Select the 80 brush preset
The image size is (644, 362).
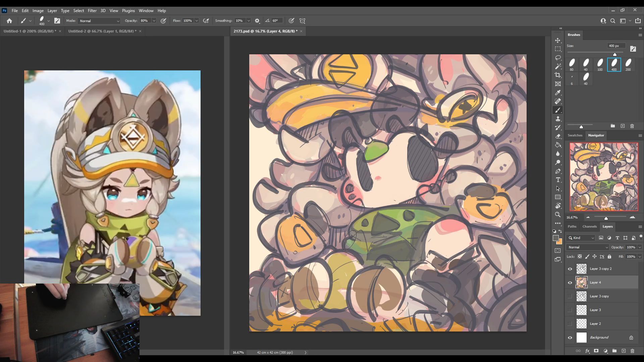point(572,65)
